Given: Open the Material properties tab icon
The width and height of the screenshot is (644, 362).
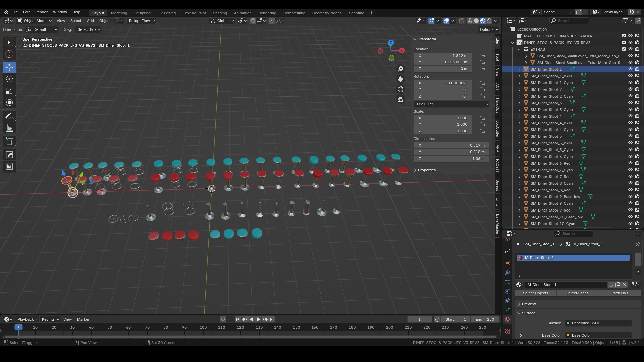Looking at the screenshot, I should pos(507,319).
